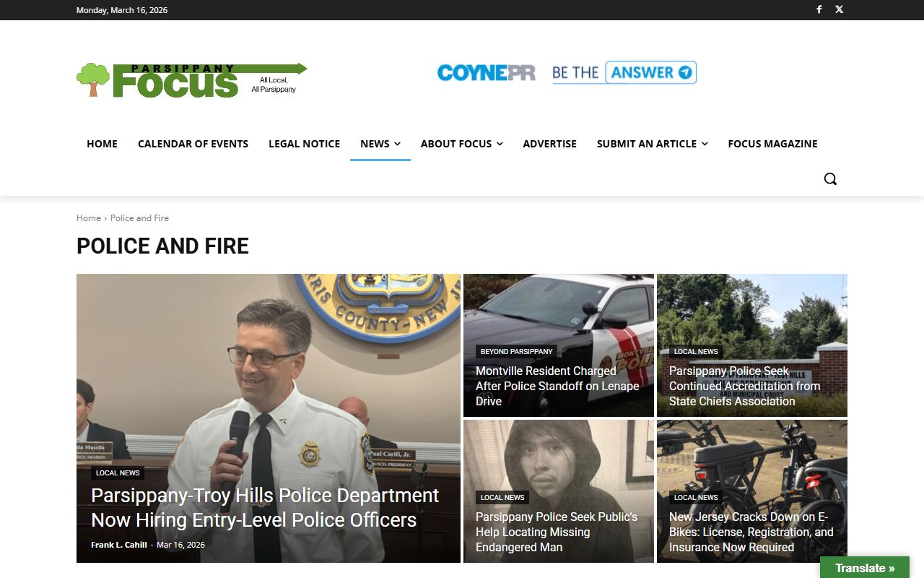
Task: Open the Focus Magazine menu item
Action: (772, 144)
